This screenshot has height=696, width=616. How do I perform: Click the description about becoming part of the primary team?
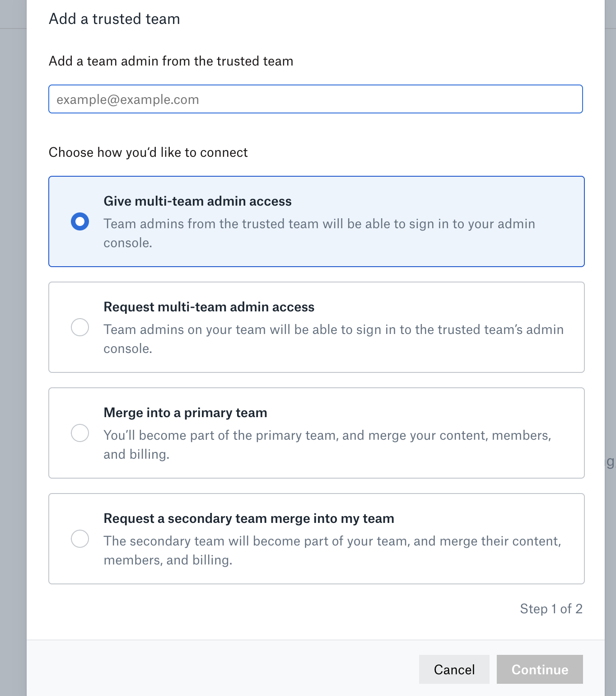tap(327, 445)
